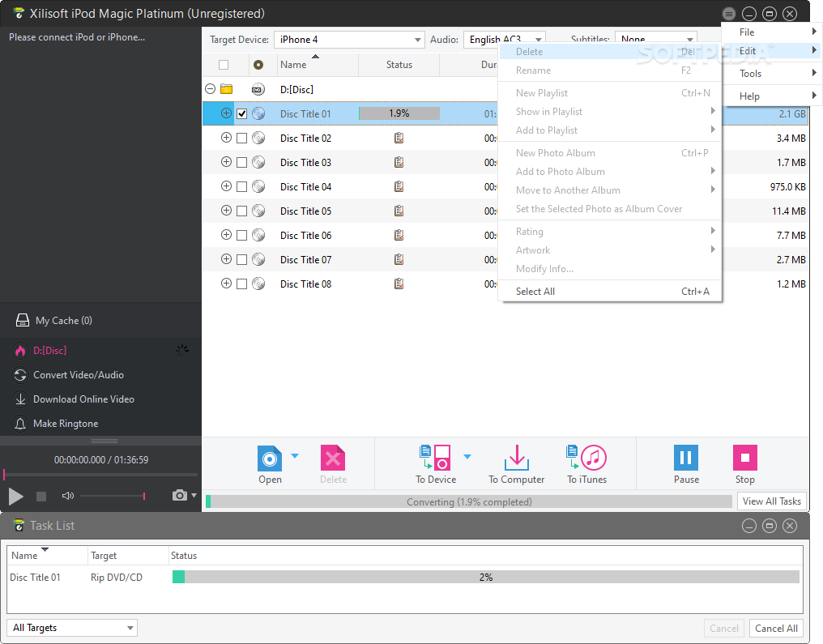823x644 pixels.
Task: Click the disc icon of Disc Title 04
Action: (x=258, y=186)
